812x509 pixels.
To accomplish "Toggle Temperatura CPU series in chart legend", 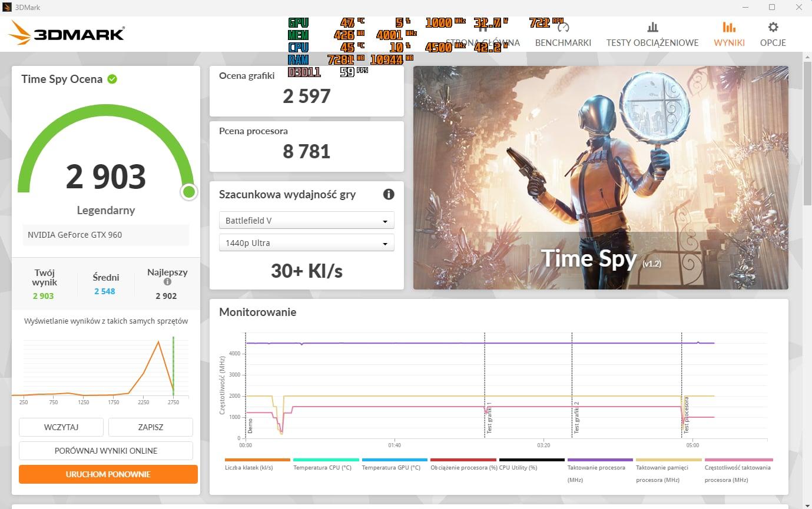I will click(326, 467).
